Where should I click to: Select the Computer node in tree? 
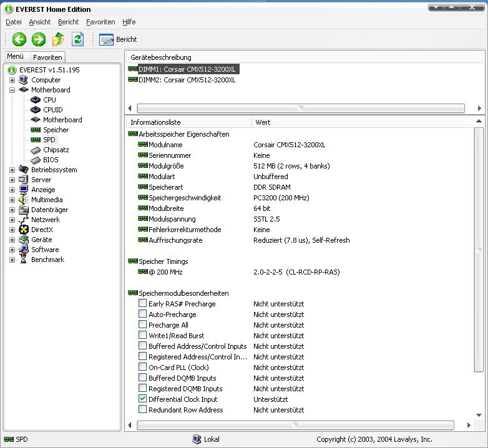click(x=46, y=80)
